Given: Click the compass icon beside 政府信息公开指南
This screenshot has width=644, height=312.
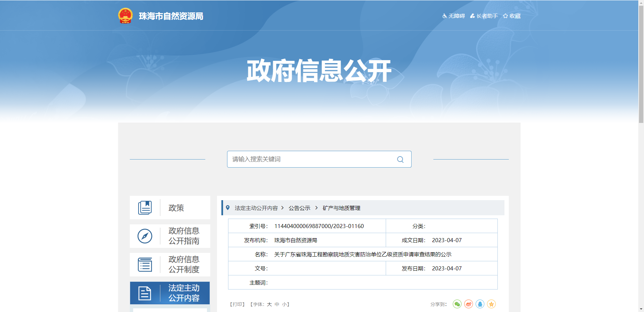Looking at the screenshot, I should tap(145, 236).
